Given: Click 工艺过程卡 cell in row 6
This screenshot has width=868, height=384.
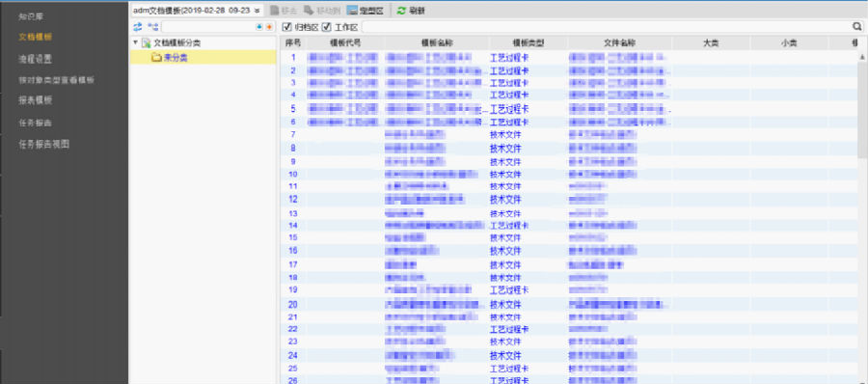Looking at the screenshot, I should (508, 122).
